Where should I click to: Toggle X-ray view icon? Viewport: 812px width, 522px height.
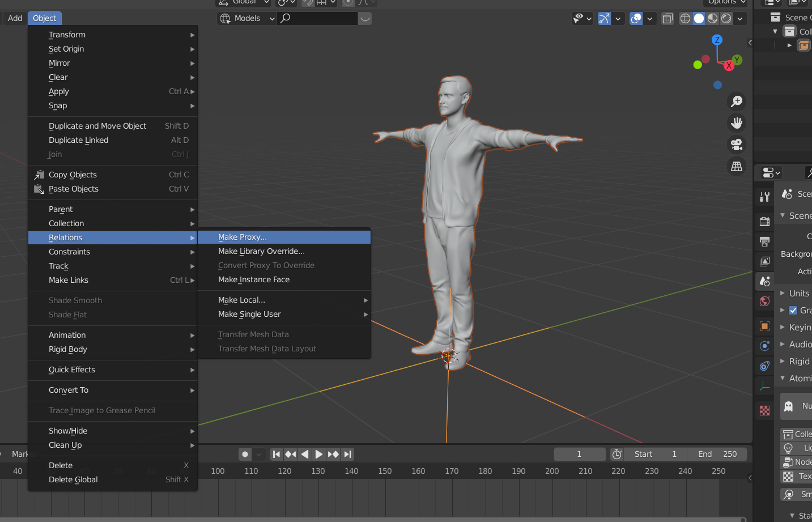[x=668, y=19]
